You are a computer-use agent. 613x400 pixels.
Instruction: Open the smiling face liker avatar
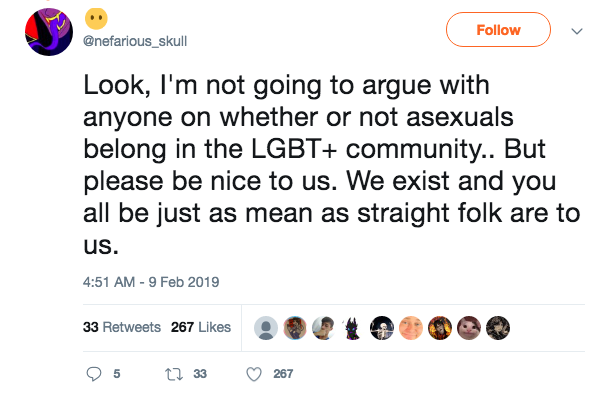tap(411, 328)
